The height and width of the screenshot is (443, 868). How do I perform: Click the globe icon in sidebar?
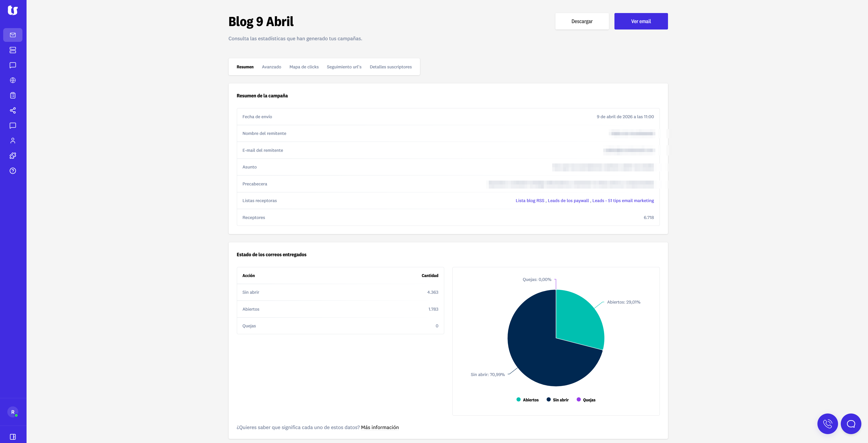(13, 80)
